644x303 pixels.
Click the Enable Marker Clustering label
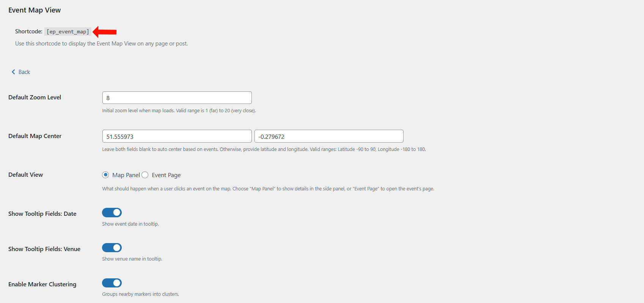pos(42,284)
